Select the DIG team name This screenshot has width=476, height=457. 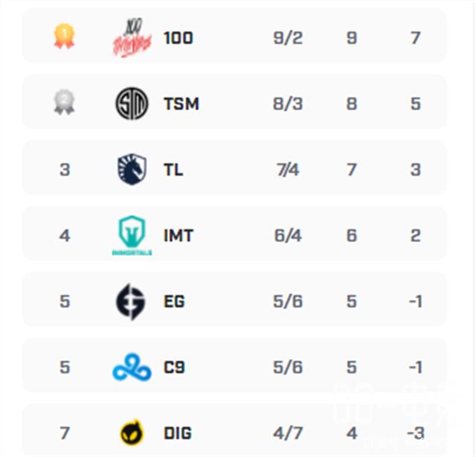[x=177, y=432]
